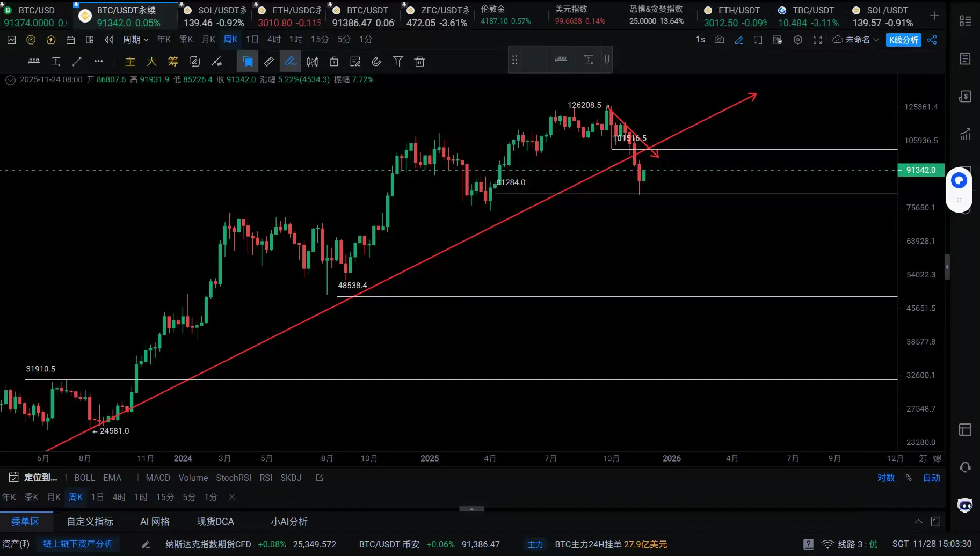This screenshot has height=556, width=980.
Task: Click the 链上链下资产分析 link
Action: [78, 544]
